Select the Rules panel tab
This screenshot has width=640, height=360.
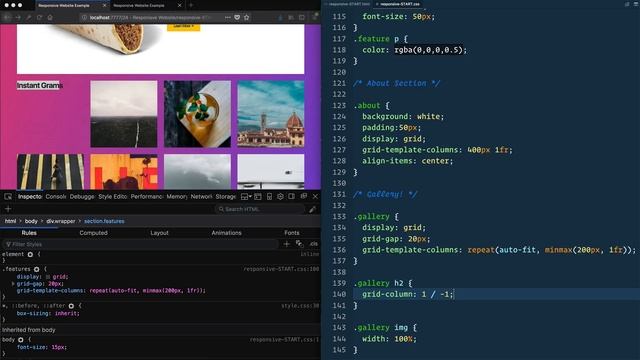[29, 233]
